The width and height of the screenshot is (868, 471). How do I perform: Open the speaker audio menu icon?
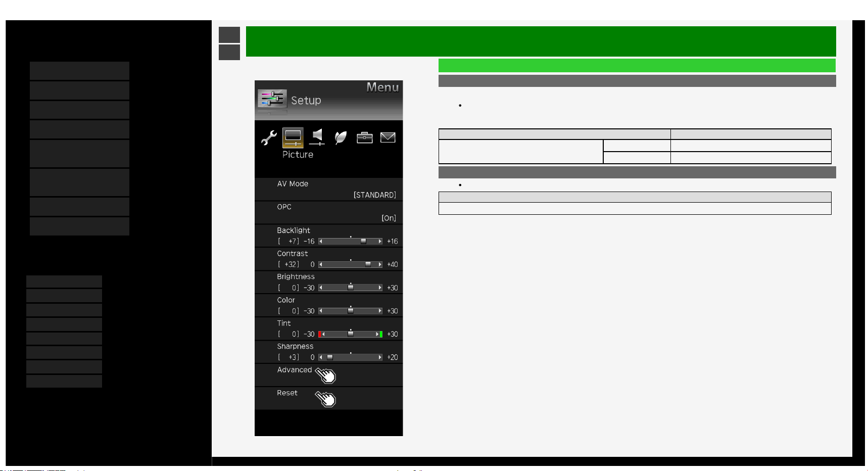point(317,137)
